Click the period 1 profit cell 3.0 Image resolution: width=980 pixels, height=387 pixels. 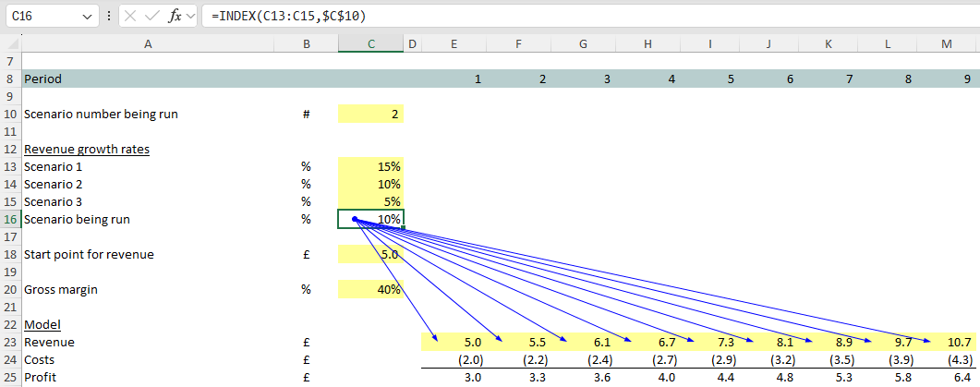pyautogui.click(x=454, y=377)
